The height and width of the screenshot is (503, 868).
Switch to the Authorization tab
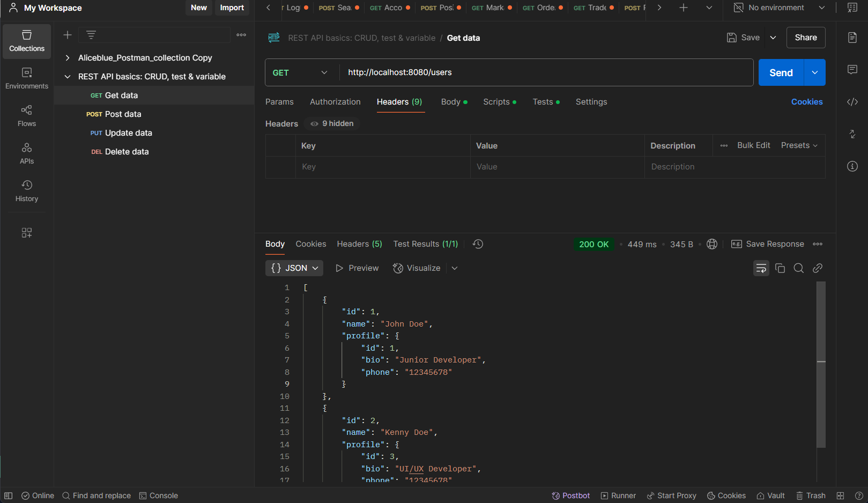[335, 102]
